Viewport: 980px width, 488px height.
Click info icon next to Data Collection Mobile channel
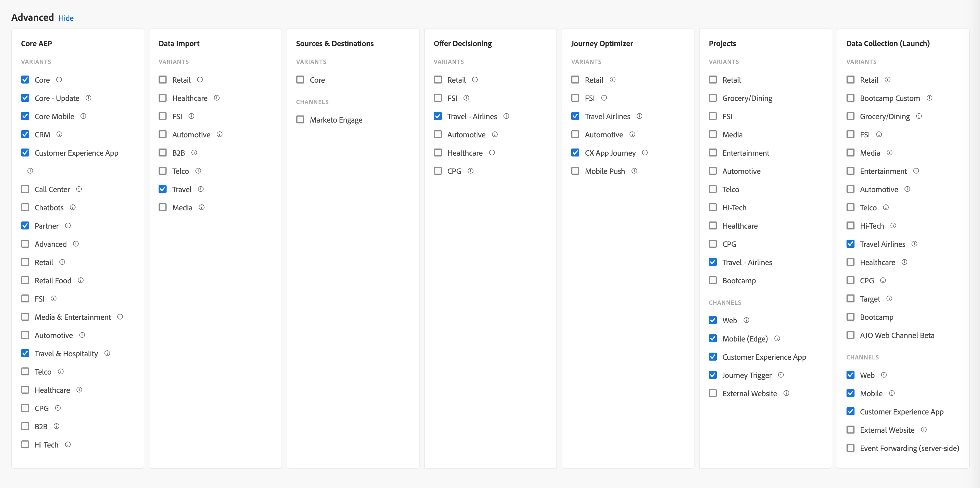[x=892, y=393]
